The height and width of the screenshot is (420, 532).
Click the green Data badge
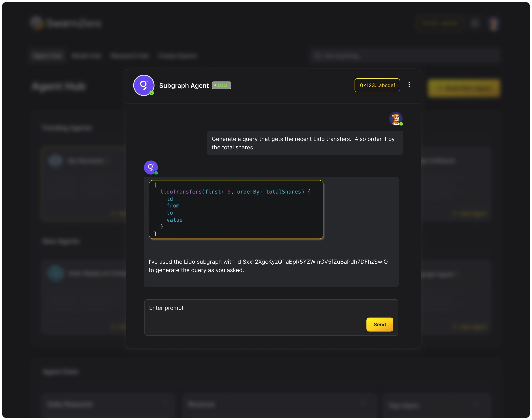221,85
